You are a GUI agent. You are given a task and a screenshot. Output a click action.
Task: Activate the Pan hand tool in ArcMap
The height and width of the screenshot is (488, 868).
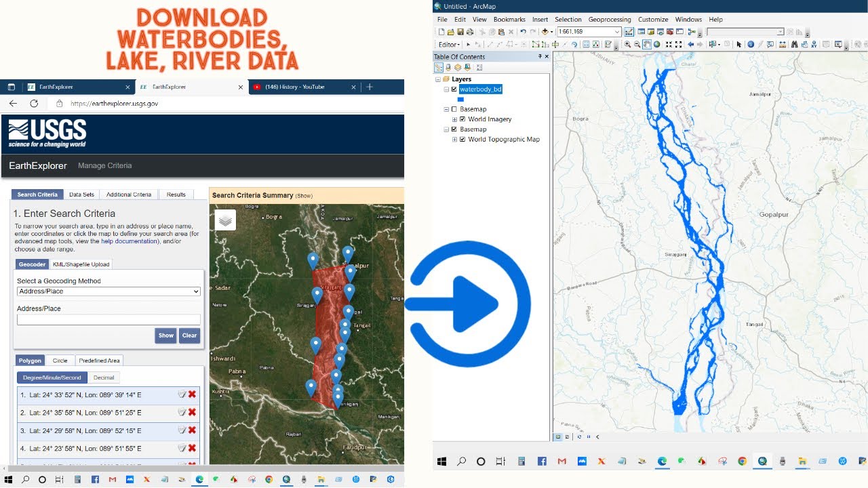pos(647,45)
